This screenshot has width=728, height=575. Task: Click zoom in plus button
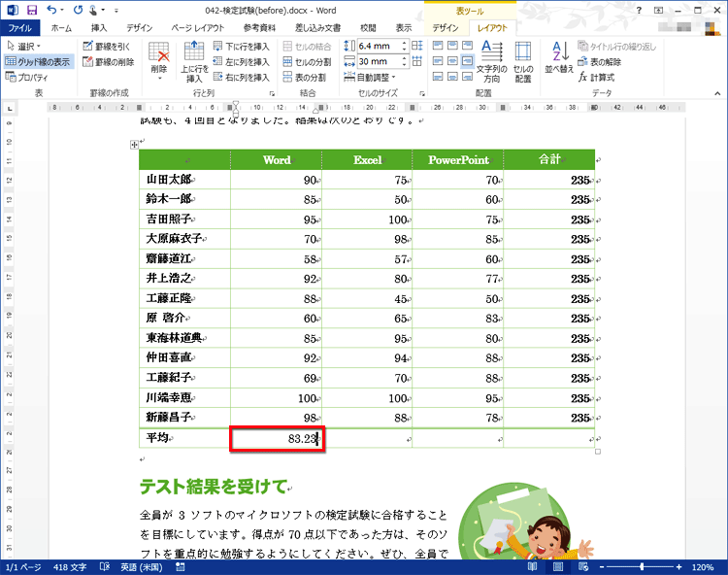point(678,567)
